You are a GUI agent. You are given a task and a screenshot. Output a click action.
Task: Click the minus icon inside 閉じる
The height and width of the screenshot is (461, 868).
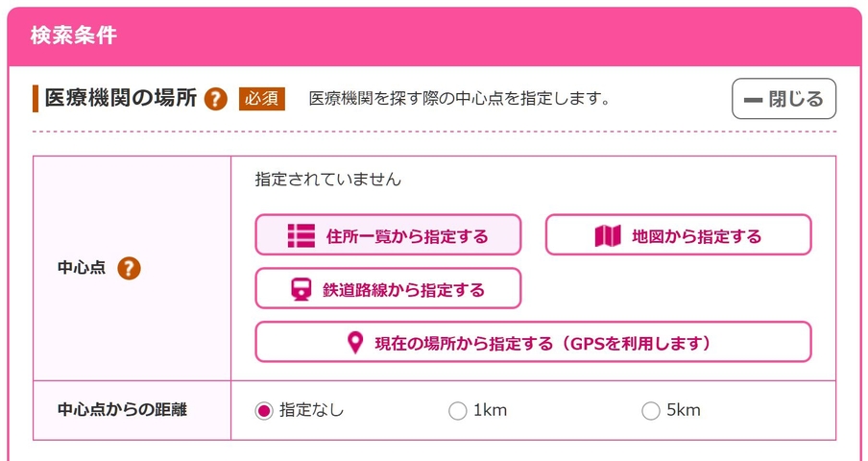pos(753,100)
